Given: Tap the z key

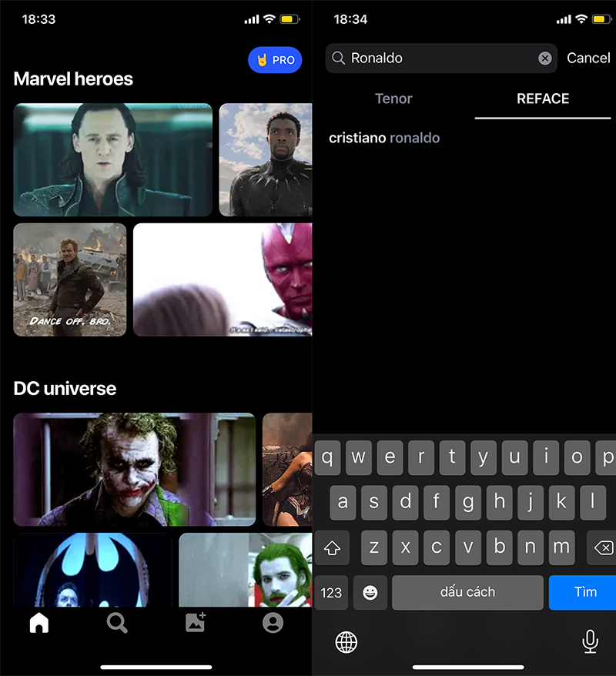Looking at the screenshot, I should [374, 547].
